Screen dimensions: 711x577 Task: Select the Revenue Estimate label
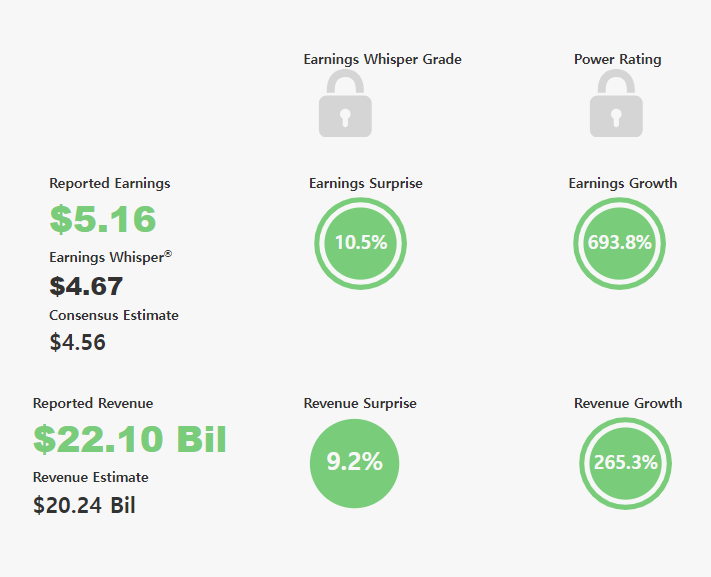[91, 477]
